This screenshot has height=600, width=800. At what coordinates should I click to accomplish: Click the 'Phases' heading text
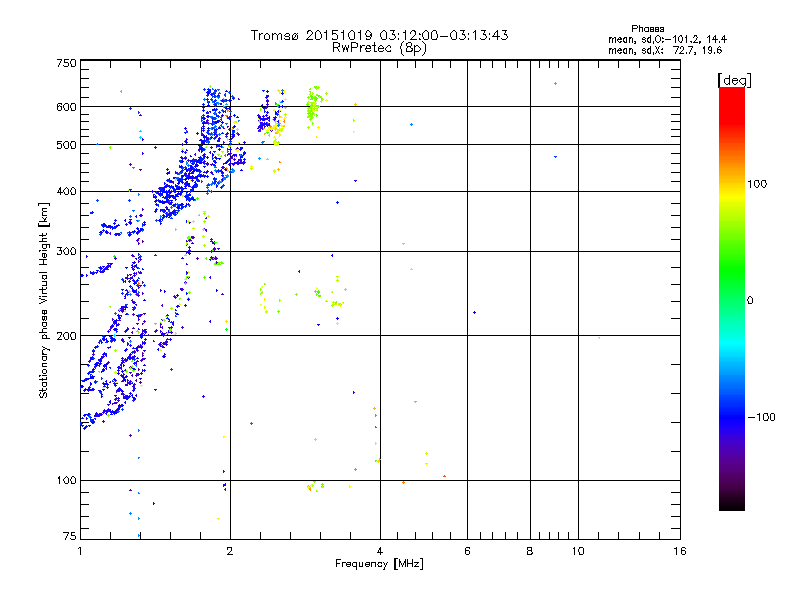click(647, 29)
